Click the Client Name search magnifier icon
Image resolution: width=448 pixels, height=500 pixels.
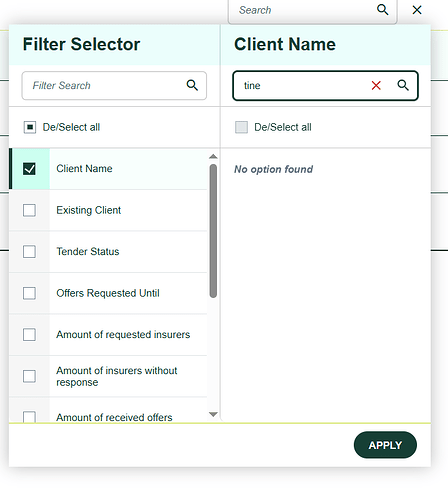[x=403, y=85]
